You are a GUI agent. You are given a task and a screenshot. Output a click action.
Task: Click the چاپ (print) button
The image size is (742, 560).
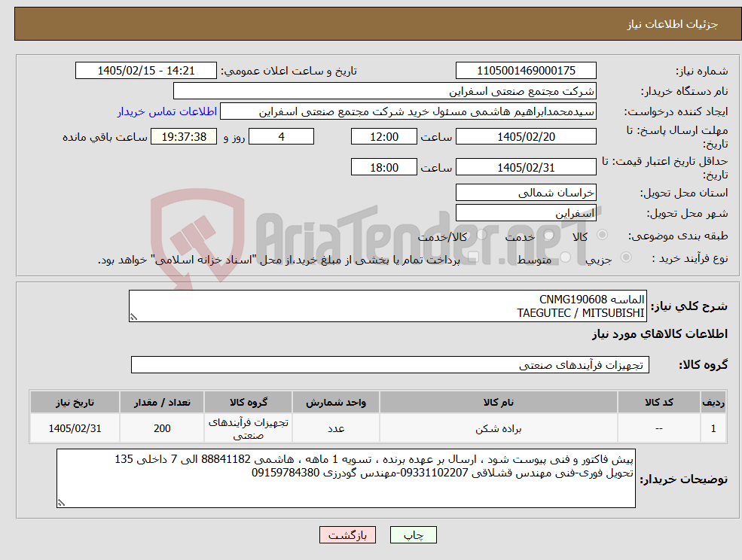[413, 535]
